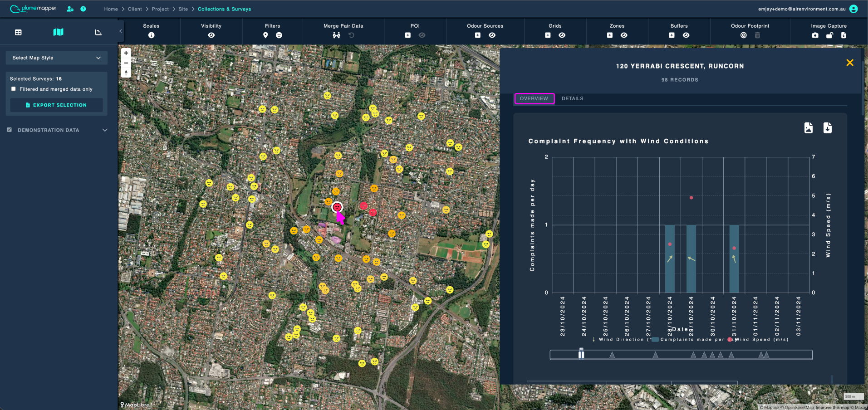Click the user account avatar icon
This screenshot has height=410, width=868.
[x=853, y=9]
